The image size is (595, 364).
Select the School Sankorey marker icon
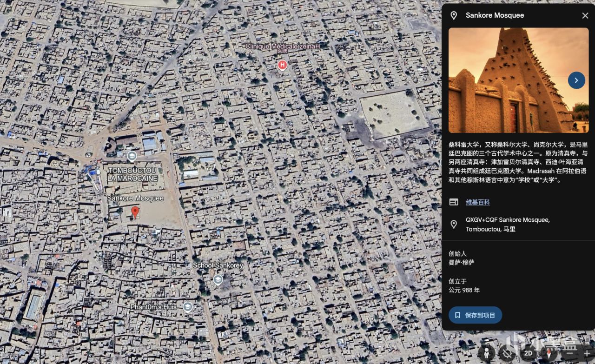click(x=218, y=280)
